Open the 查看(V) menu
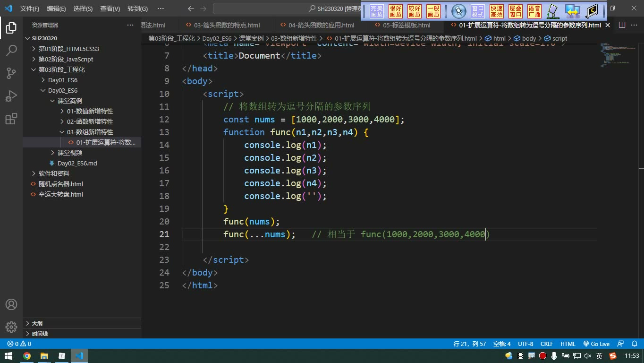The height and width of the screenshot is (363, 644). [110, 9]
